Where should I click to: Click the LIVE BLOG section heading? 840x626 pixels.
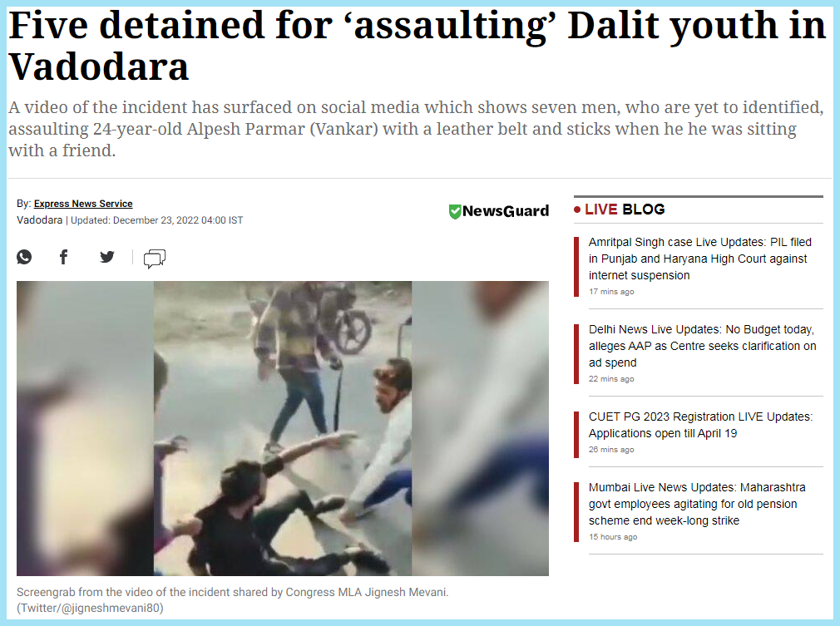coord(625,209)
